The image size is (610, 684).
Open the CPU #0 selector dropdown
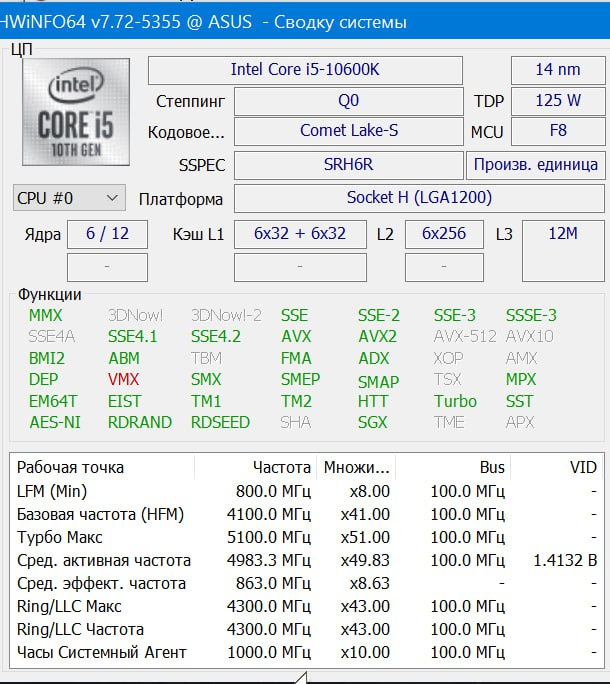(69, 198)
